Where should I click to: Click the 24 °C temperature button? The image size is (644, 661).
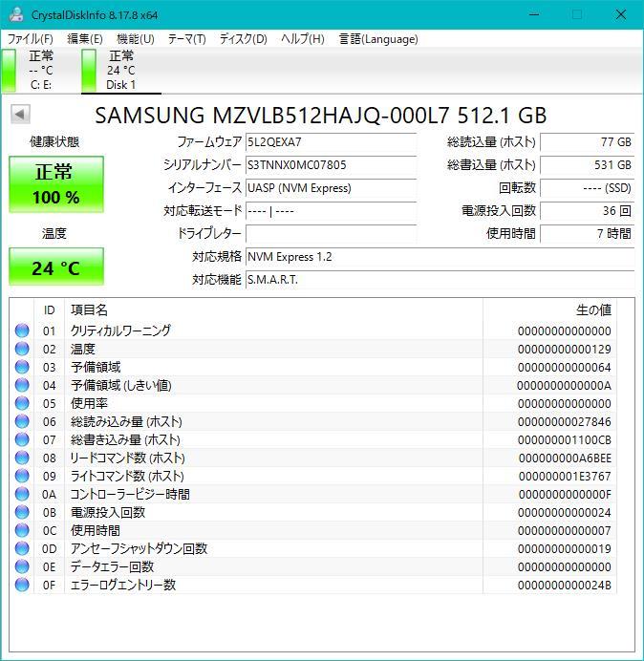56,267
